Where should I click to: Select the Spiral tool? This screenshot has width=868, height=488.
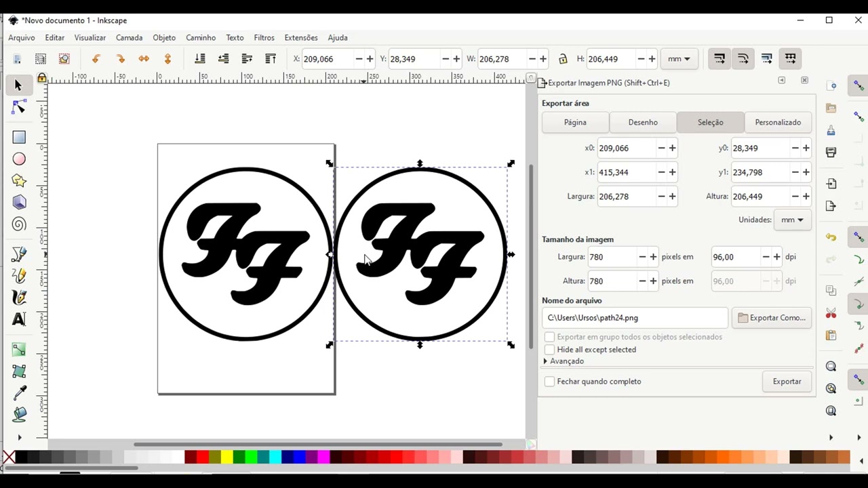coord(19,224)
